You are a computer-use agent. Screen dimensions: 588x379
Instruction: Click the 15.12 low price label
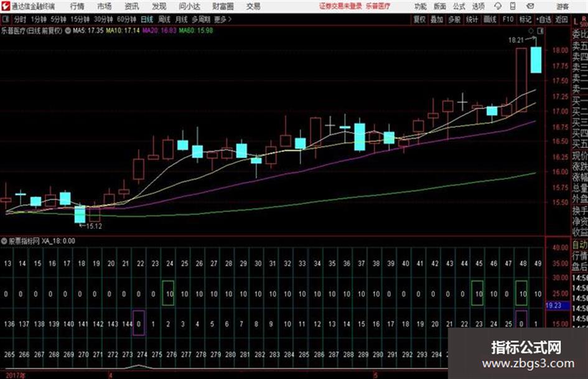click(x=94, y=227)
